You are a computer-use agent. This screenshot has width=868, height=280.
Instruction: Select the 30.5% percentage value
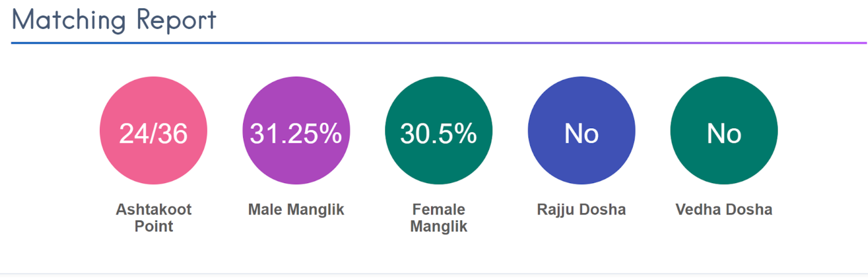438,134
